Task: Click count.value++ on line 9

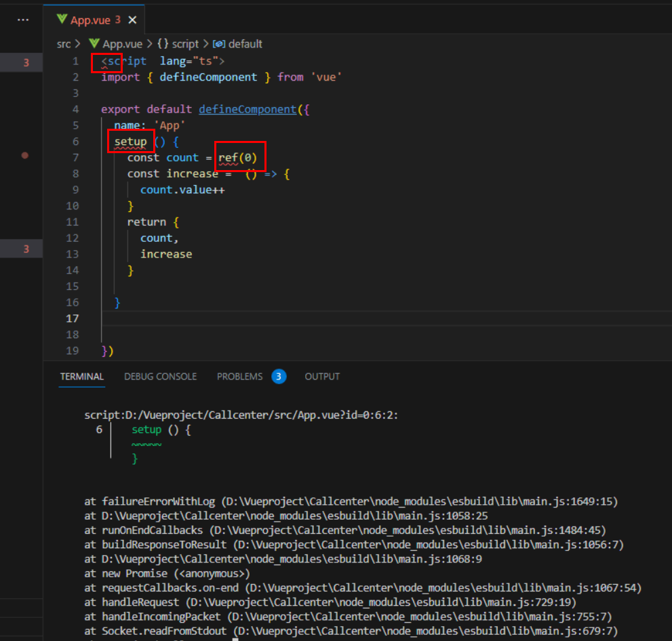Action: (182, 190)
